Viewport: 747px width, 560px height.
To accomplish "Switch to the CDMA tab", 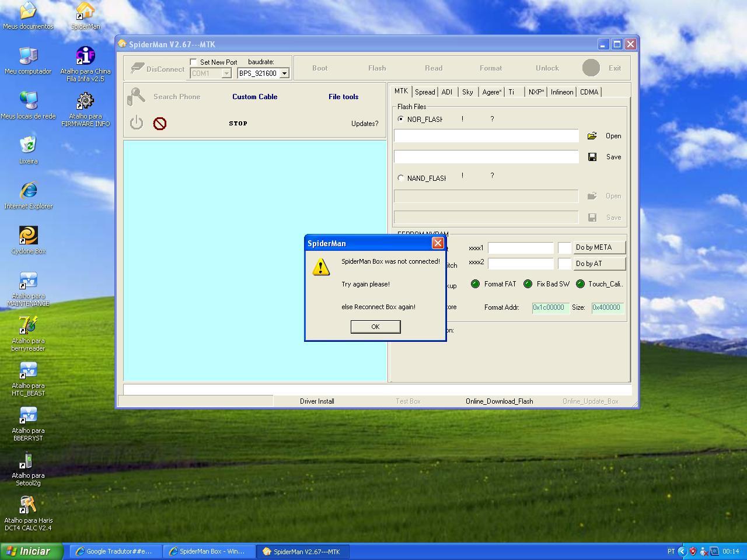I will (x=589, y=92).
